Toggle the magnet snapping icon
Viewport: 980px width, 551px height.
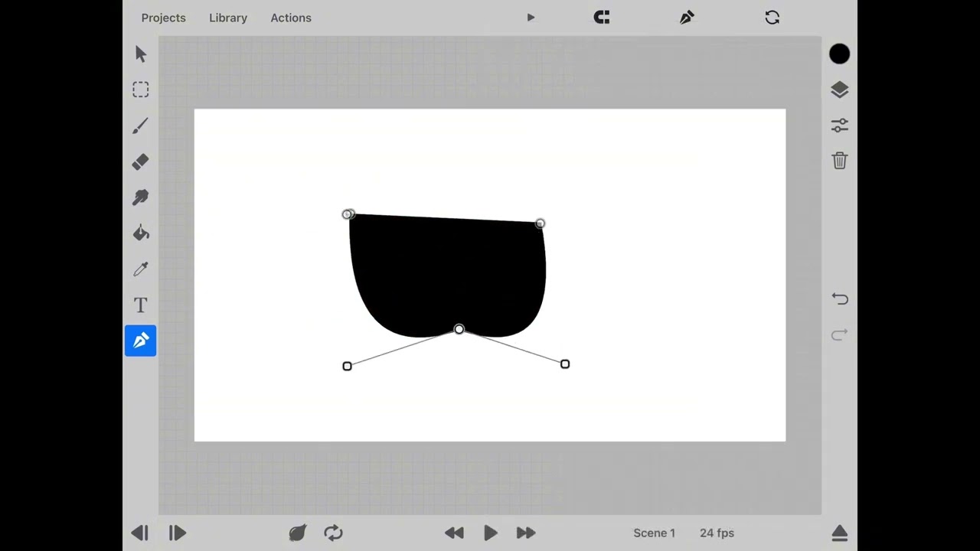tap(602, 18)
